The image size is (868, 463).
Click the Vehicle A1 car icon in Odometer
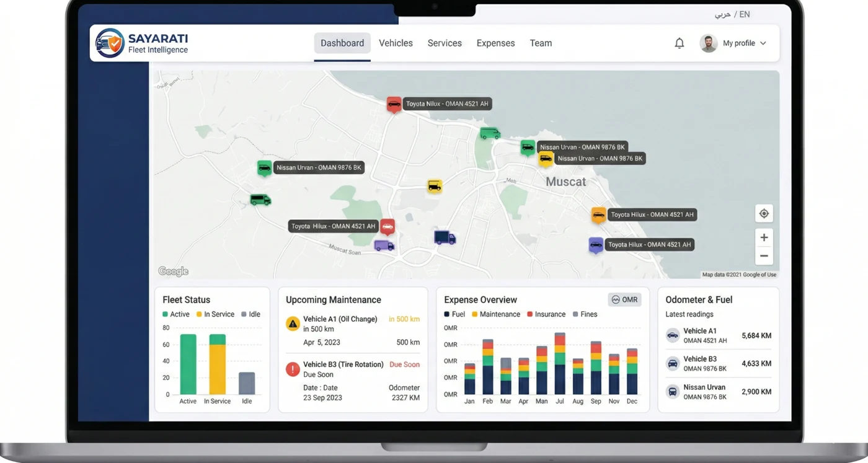(x=673, y=335)
